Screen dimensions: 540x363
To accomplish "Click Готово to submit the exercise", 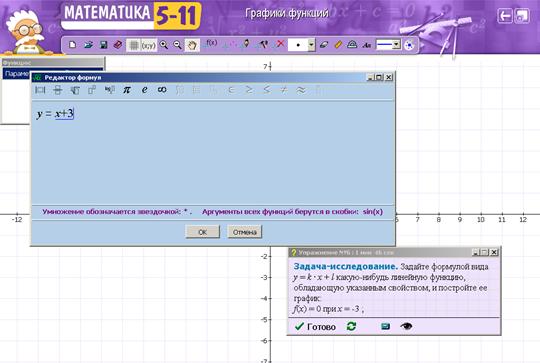I will click(x=315, y=326).
